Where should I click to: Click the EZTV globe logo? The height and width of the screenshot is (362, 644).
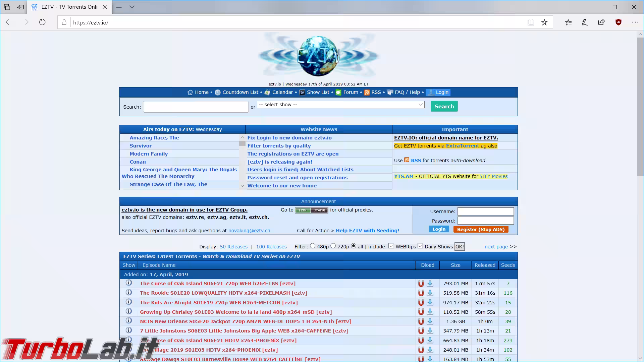(x=318, y=56)
